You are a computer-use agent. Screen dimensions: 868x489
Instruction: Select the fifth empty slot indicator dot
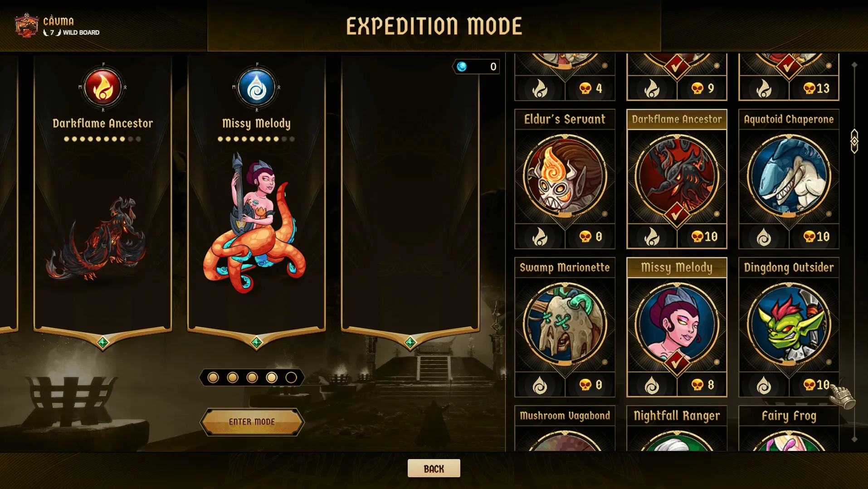tap(291, 378)
